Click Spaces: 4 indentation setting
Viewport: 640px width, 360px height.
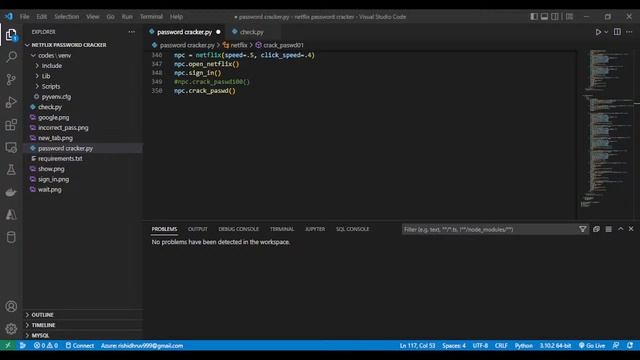[453, 345]
